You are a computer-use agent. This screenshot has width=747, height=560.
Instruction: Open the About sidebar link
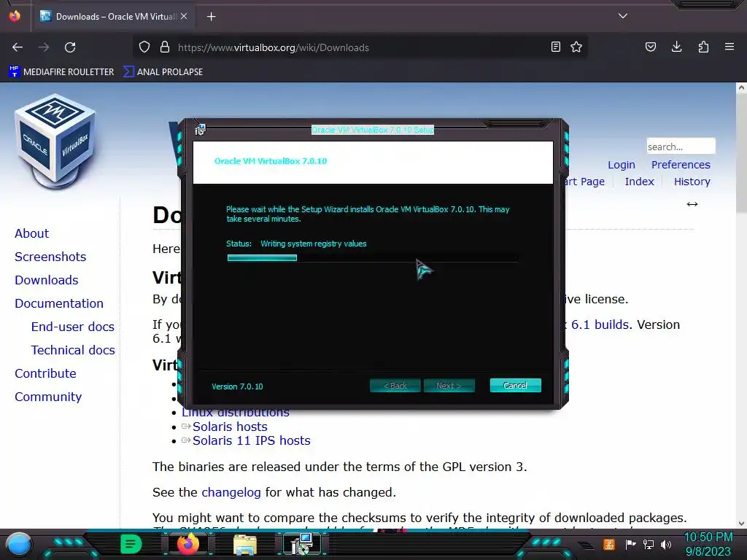(31, 233)
